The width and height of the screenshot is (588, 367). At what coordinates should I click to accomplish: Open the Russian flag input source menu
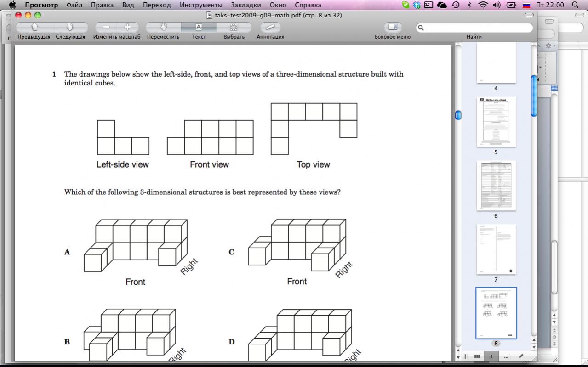click(526, 5)
